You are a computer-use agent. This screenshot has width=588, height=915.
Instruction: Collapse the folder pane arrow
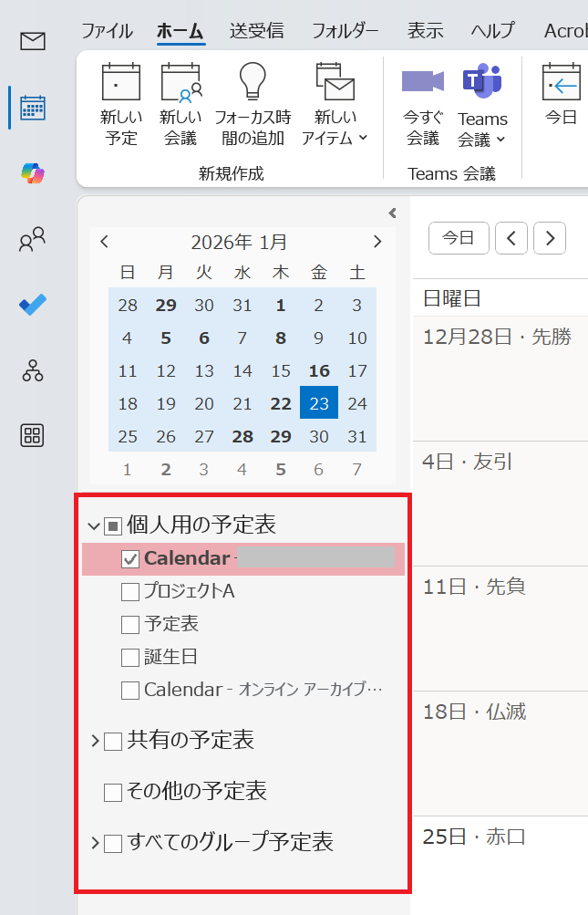coord(393,213)
